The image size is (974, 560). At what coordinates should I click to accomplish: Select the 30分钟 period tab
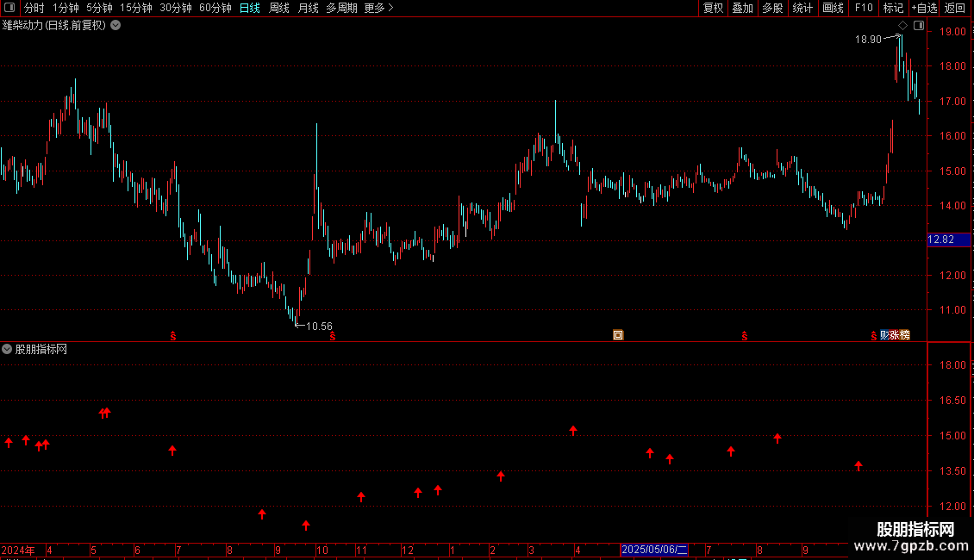pos(176,8)
